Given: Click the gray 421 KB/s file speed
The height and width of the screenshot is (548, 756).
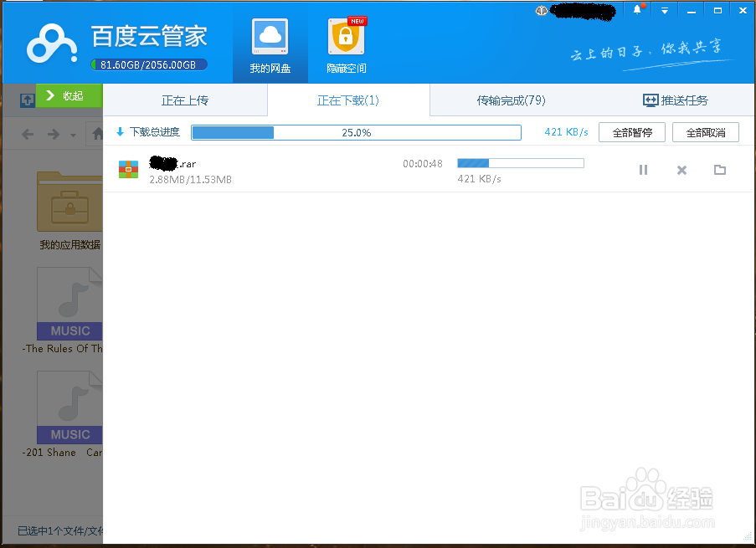Looking at the screenshot, I should click(479, 179).
